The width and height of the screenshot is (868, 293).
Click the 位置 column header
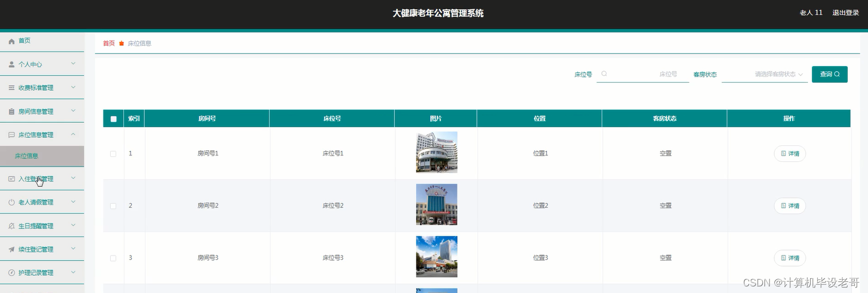540,118
